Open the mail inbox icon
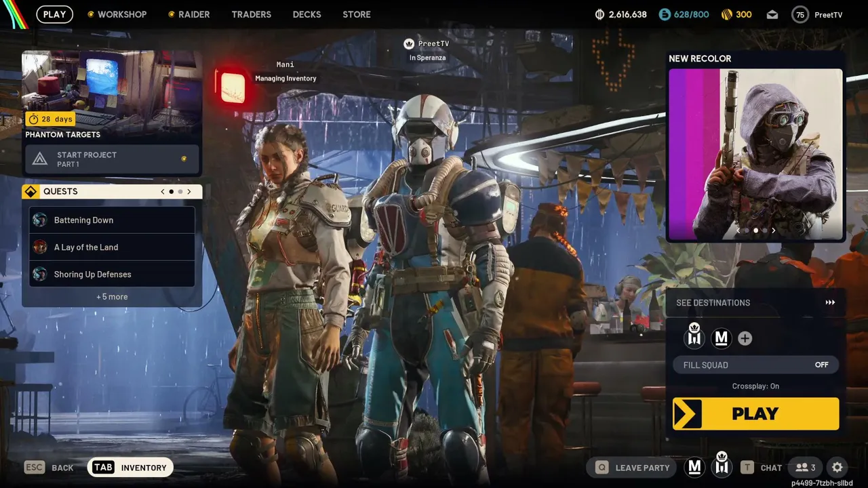The height and width of the screenshot is (488, 868). pos(772,14)
